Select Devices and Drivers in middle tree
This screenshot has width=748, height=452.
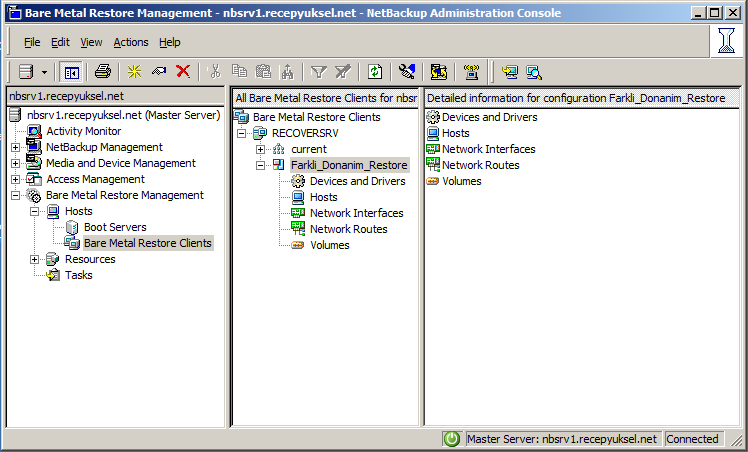(x=357, y=181)
